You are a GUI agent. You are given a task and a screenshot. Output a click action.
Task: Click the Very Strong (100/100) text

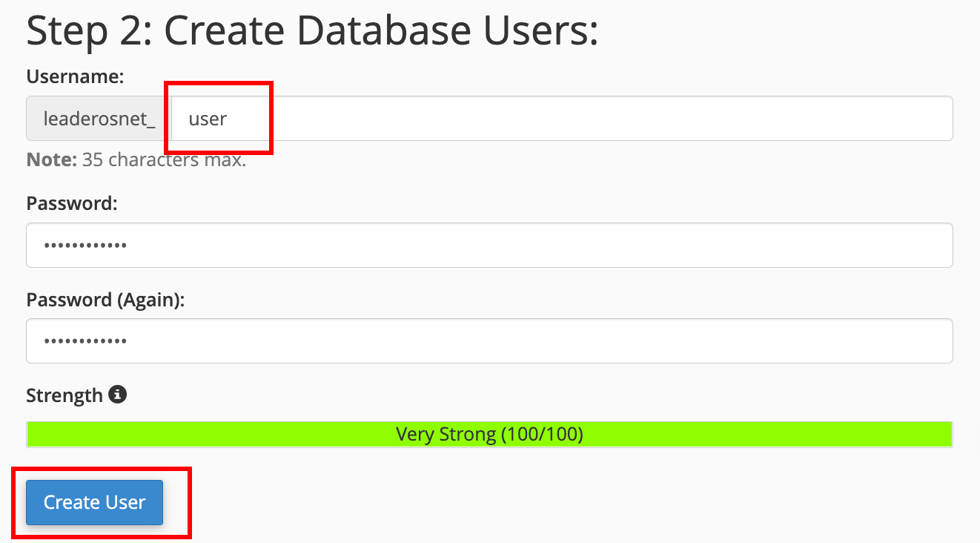pyautogui.click(x=489, y=434)
